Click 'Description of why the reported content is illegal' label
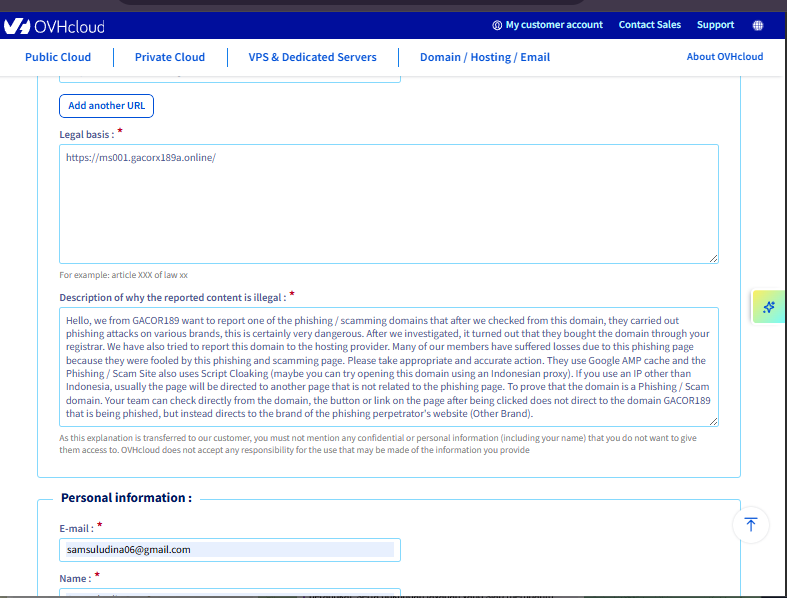 click(x=173, y=298)
